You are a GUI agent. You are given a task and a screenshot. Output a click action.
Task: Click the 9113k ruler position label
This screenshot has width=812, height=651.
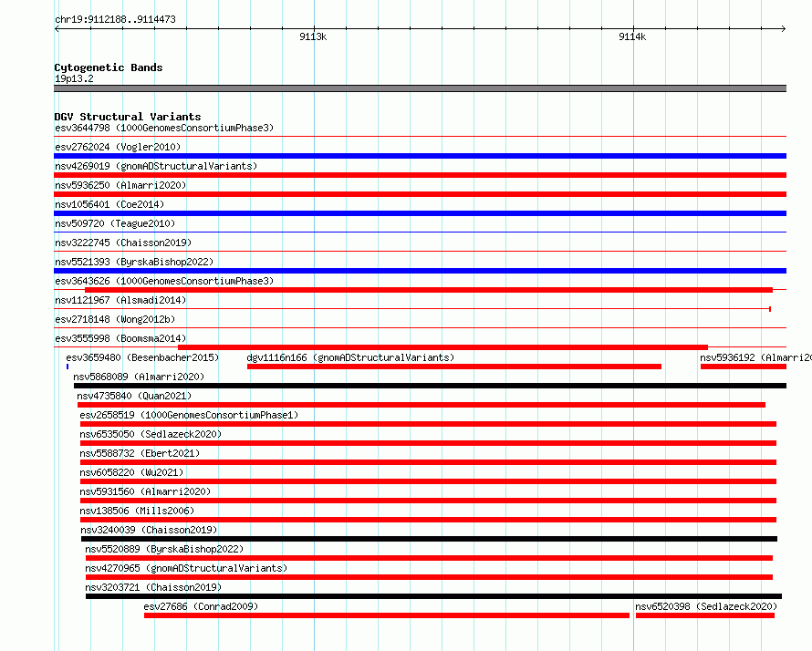coord(313,36)
